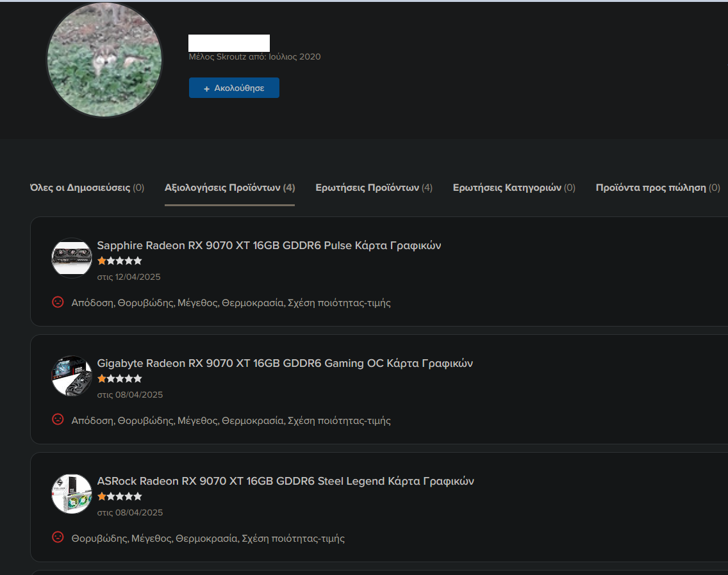Image resolution: width=728 pixels, height=575 pixels.
Task: Click the star rating on Gigabyte review
Action: tap(120, 378)
